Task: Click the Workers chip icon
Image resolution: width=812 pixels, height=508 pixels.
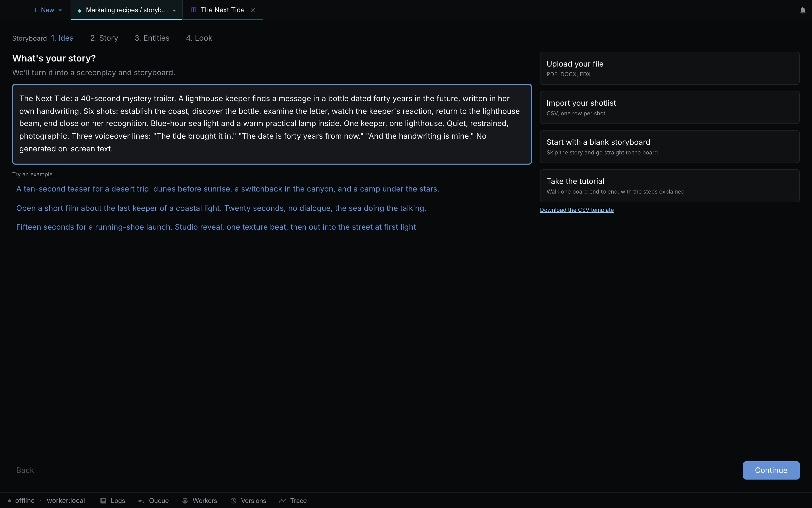Action: 185,501
